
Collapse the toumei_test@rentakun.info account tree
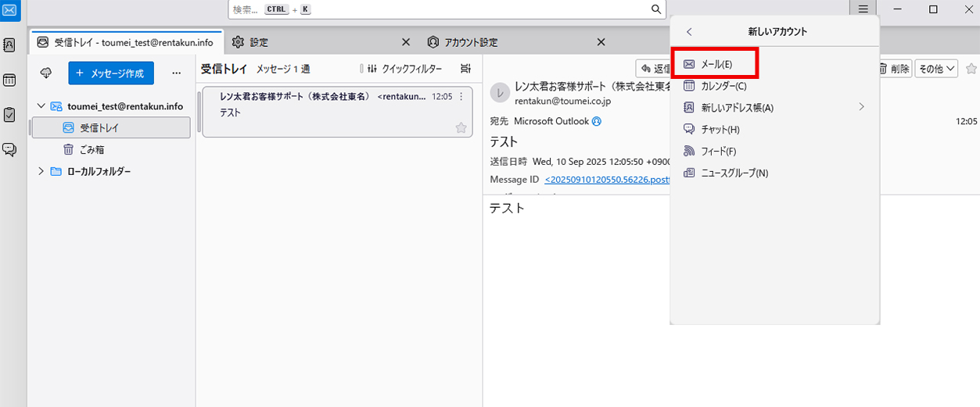click(x=41, y=106)
